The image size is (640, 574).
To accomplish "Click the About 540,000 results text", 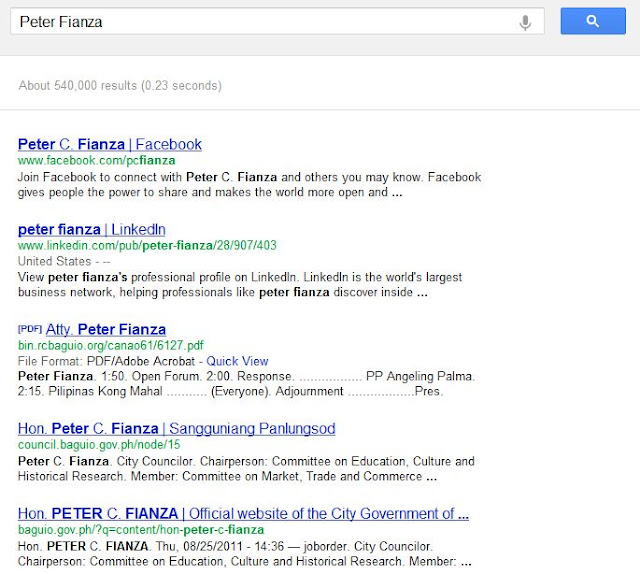I will 120,86.
